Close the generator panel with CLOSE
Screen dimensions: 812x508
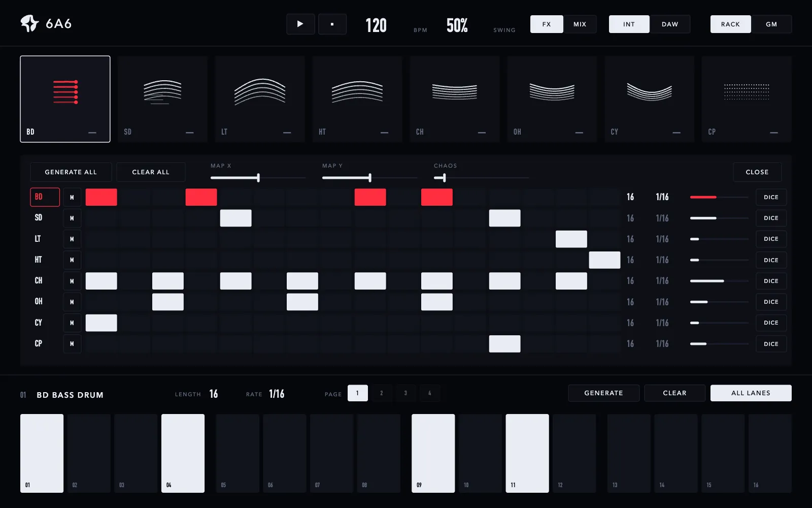(x=757, y=172)
